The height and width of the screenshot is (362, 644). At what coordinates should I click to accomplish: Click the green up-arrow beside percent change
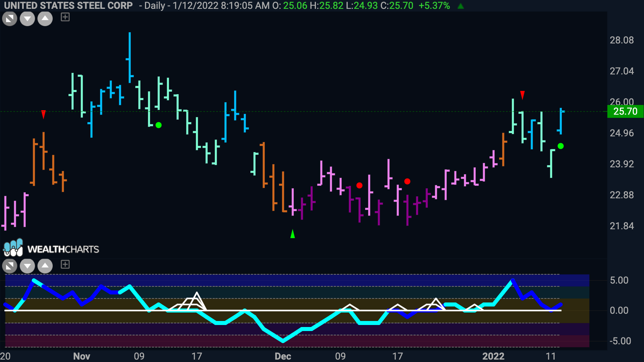point(461,6)
